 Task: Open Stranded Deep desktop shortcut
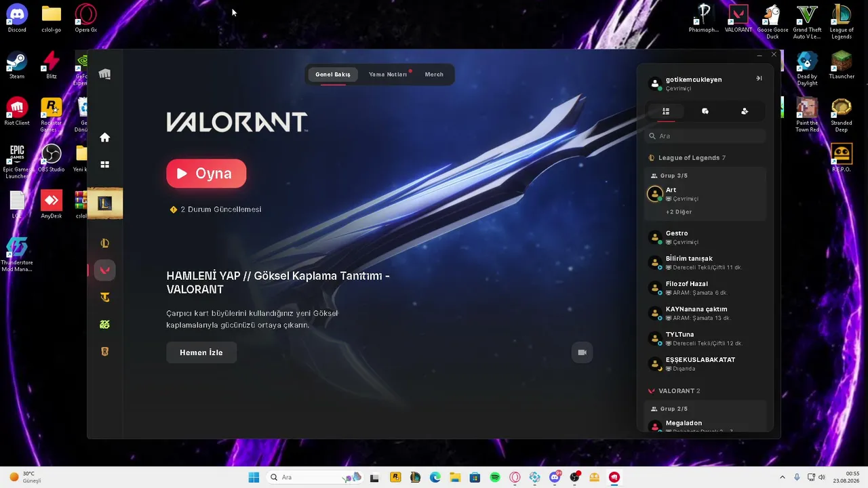842,115
